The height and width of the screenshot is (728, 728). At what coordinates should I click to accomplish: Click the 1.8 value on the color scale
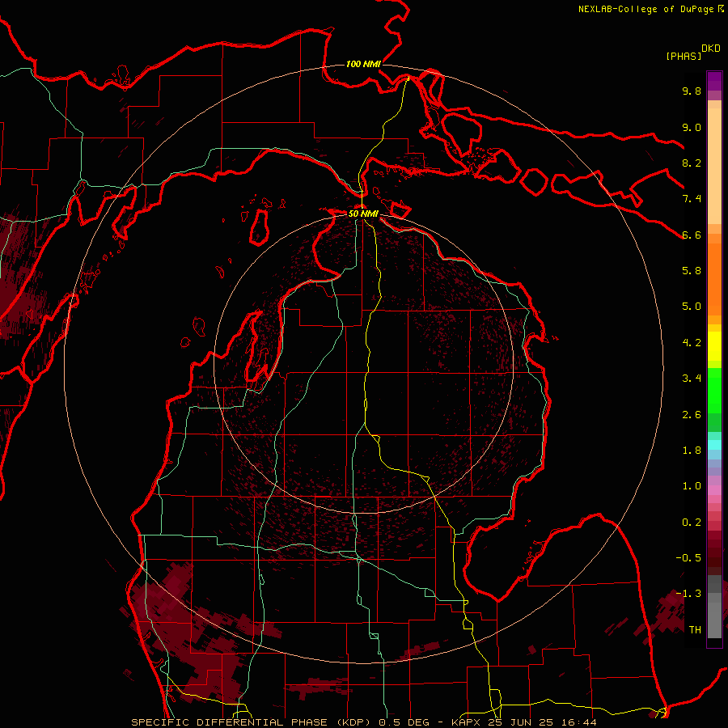pyautogui.click(x=692, y=451)
